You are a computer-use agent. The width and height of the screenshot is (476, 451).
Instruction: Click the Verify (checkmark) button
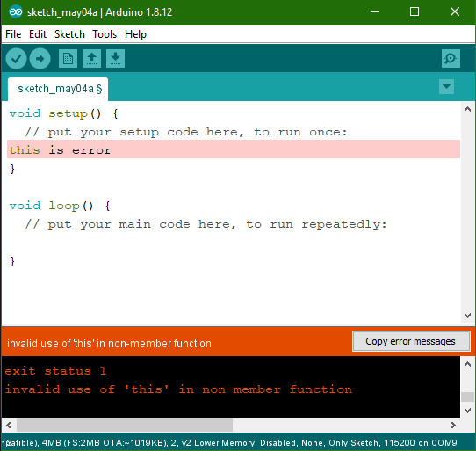(17, 58)
